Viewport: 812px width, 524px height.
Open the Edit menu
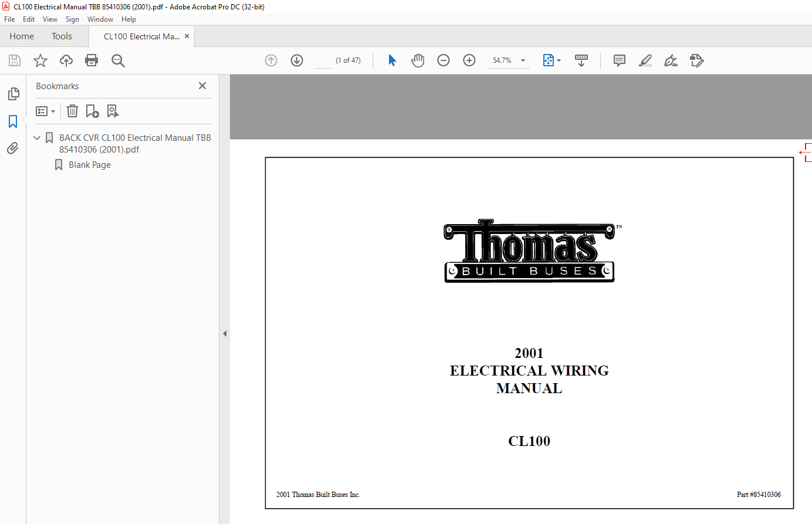pos(29,19)
